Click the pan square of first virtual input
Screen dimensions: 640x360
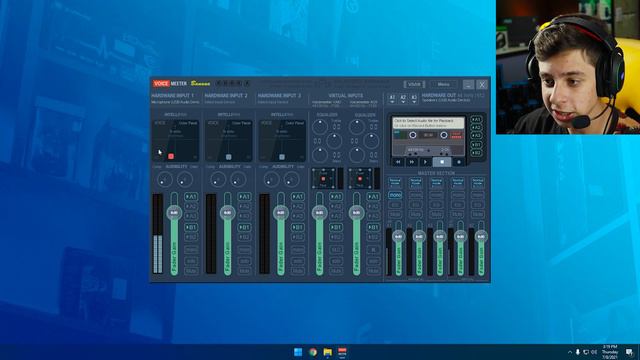click(x=323, y=179)
